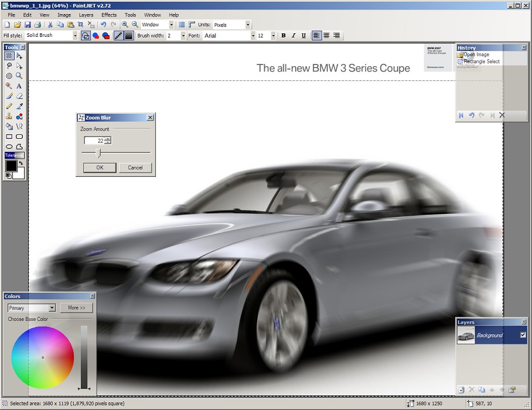Open the Primary color selector dropdown
The width and height of the screenshot is (532, 410).
(x=52, y=307)
